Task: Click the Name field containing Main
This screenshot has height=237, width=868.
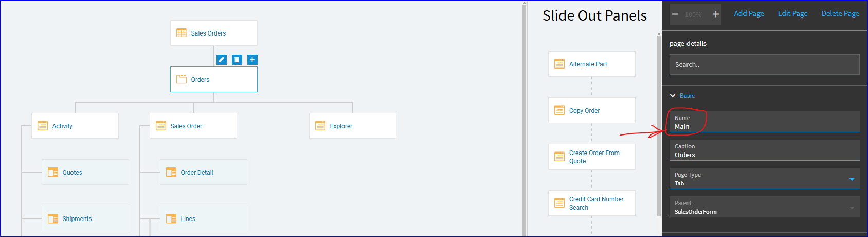Action: click(764, 122)
